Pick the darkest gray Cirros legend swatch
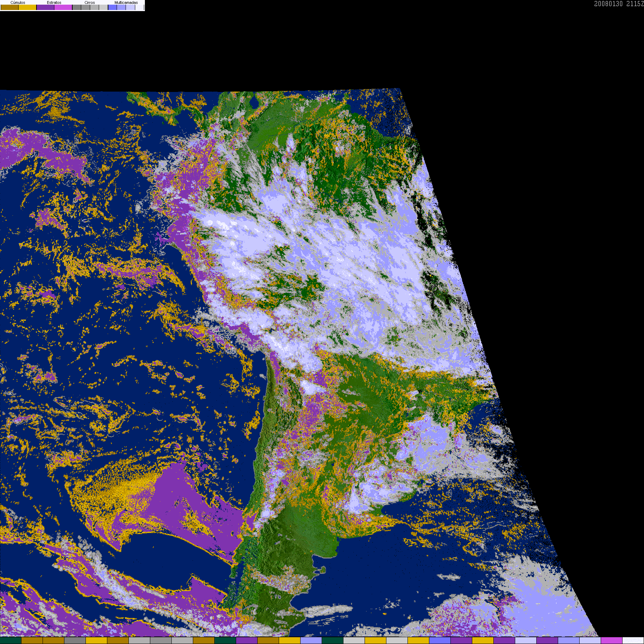Viewport: 644px width, 644px height. point(77,7)
